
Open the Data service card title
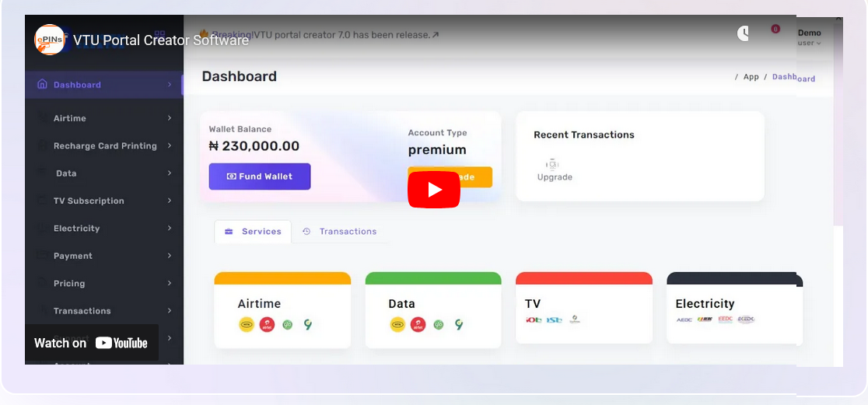pos(402,304)
